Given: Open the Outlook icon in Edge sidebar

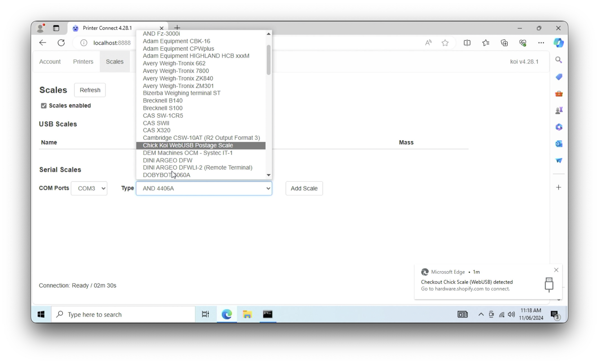Looking at the screenshot, I should point(559,144).
